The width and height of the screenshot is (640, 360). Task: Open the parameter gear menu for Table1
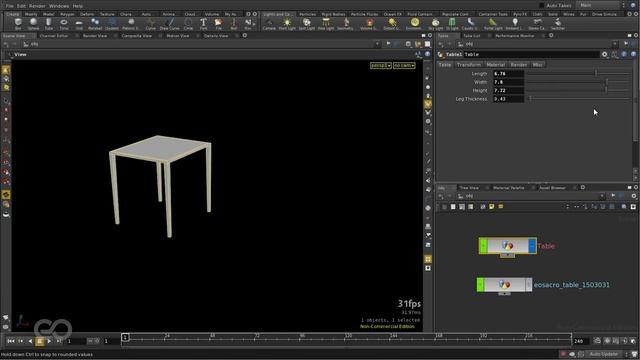pos(604,54)
